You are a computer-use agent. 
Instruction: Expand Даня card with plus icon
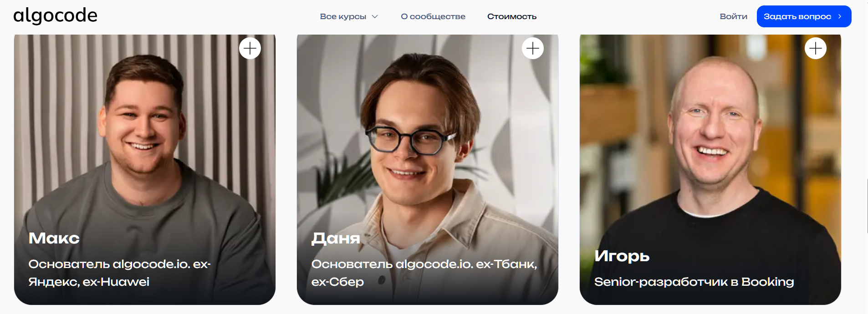pos(533,48)
